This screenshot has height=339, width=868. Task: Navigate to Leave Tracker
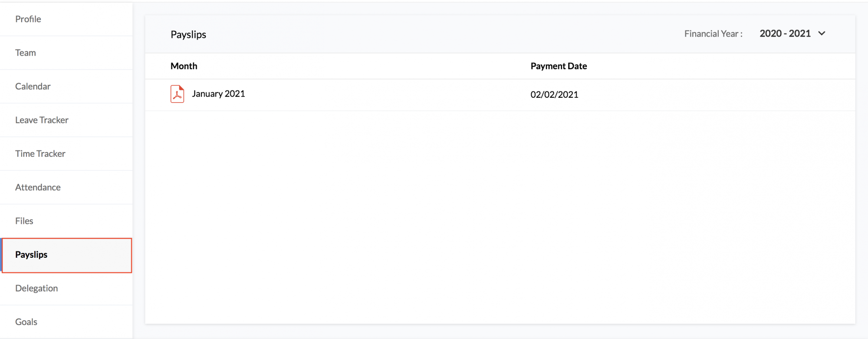tap(66, 120)
